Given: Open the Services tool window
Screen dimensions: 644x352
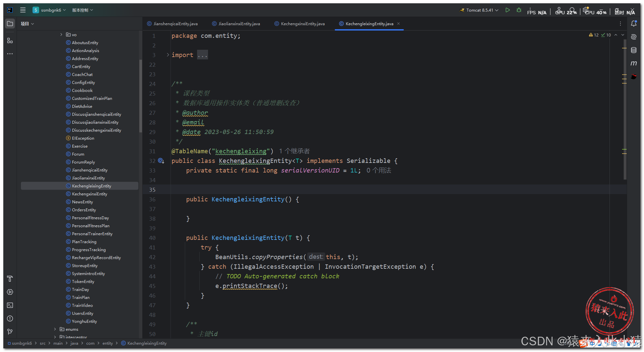Looking at the screenshot, I should click(x=10, y=292).
